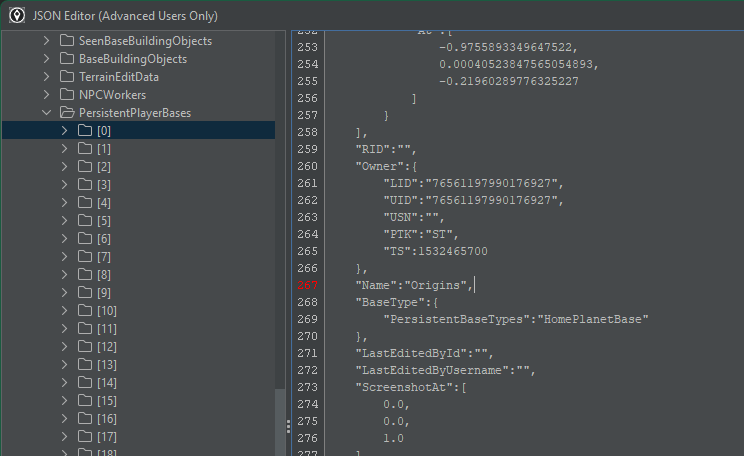744x456 pixels.
Task: Expand the [0] base entry chevron
Action: pyautogui.click(x=64, y=131)
